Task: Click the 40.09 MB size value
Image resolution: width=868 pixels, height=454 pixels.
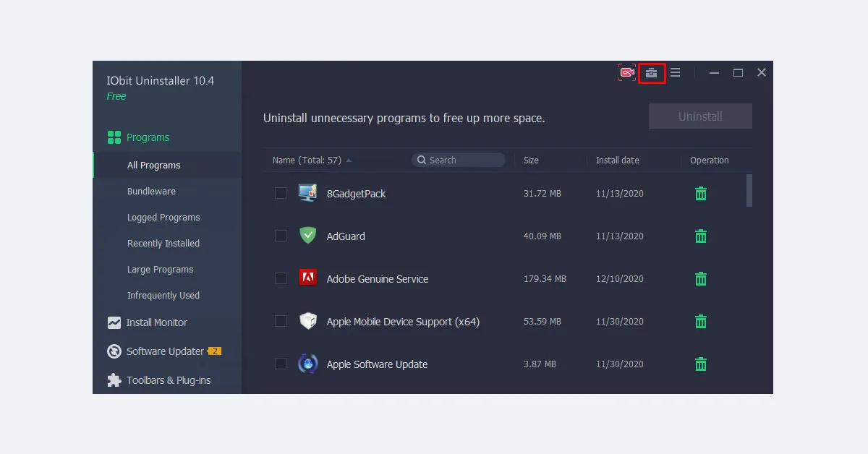Action: click(542, 236)
